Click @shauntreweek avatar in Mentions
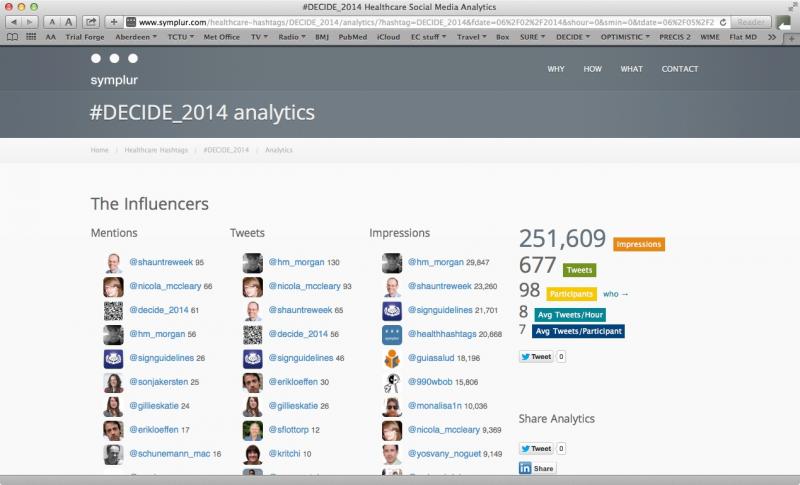The width and height of the screenshot is (800, 485). (x=113, y=263)
